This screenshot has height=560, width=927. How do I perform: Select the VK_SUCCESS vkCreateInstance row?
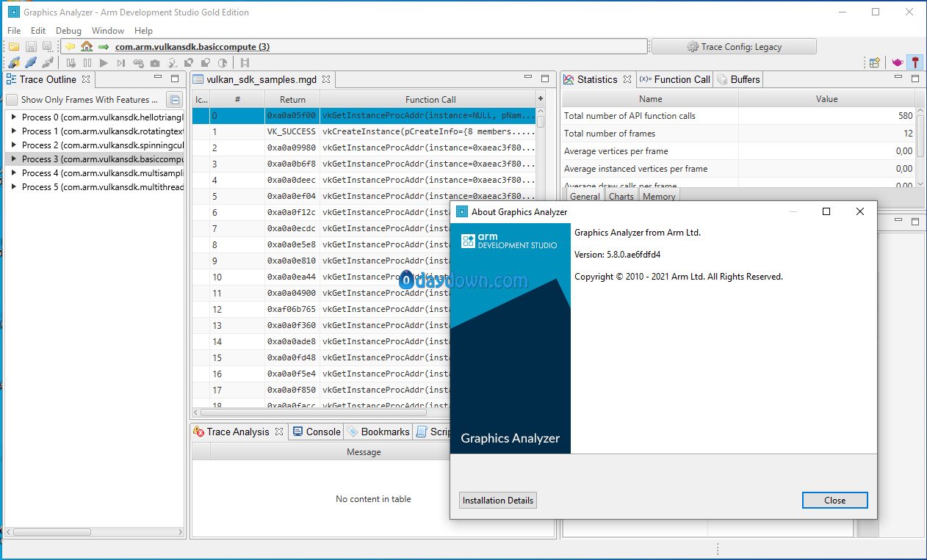click(x=364, y=131)
